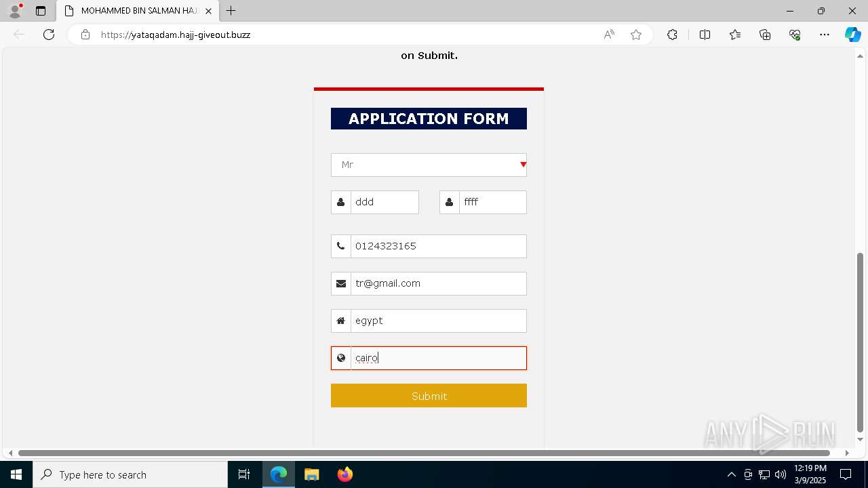The height and width of the screenshot is (488, 868).
Task: Open Settings and more ellipsis menu
Action: 825,35
